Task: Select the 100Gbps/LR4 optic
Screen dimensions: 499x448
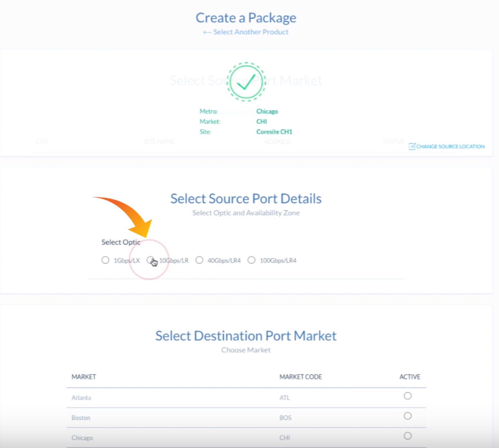Action: click(x=252, y=260)
